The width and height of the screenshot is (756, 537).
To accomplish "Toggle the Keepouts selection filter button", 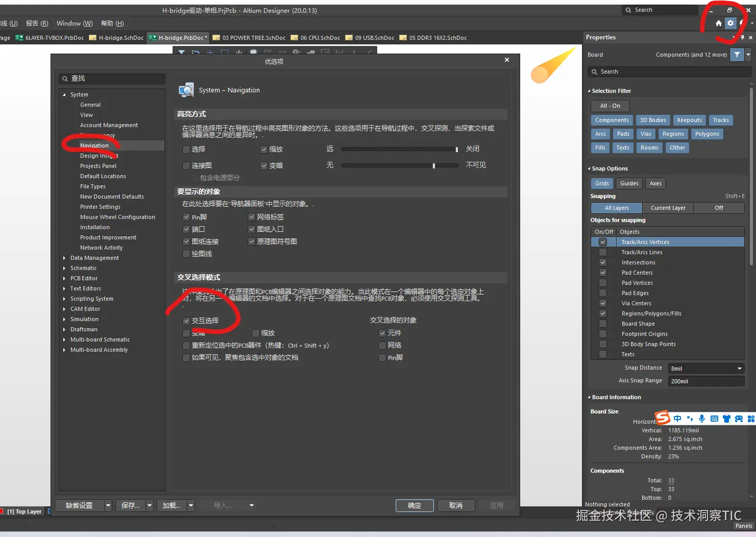I will [689, 120].
